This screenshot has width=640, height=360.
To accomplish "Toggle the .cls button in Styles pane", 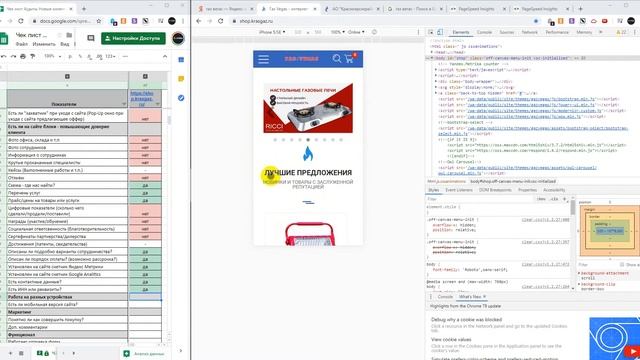I will point(554,199).
